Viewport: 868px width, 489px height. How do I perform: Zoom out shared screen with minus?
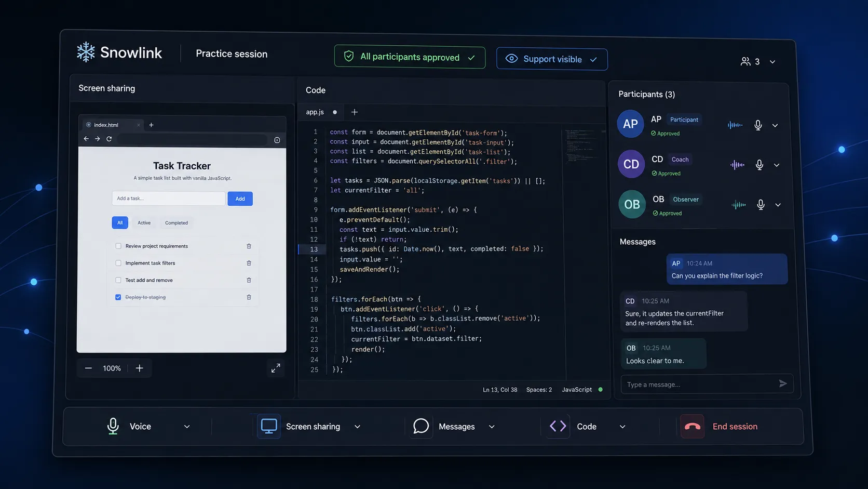pos(88,368)
